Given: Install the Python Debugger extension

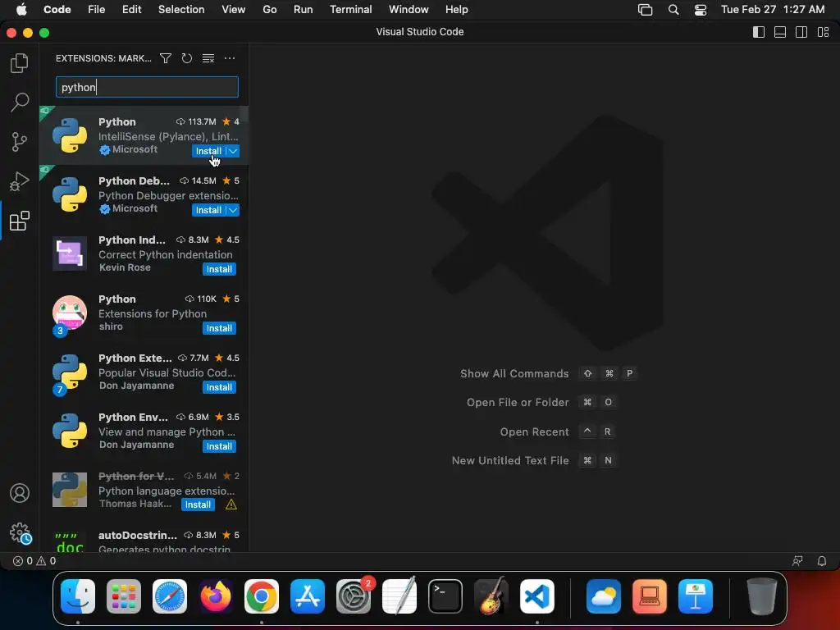Looking at the screenshot, I should click(208, 210).
